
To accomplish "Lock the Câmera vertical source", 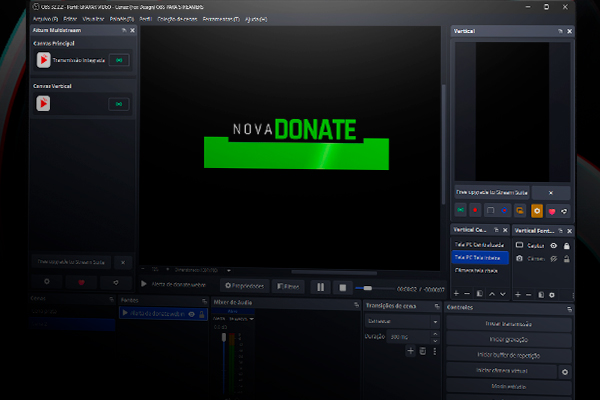I will click(x=567, y=259).
